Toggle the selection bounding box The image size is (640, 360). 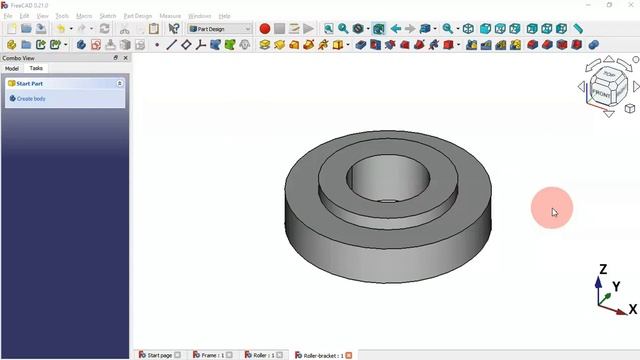click(x=378, y=29)
